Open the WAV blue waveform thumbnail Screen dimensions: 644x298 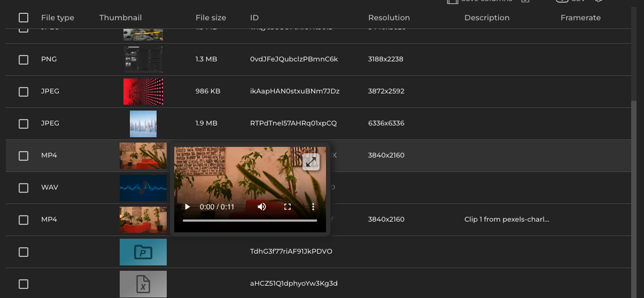click(143, 188)
